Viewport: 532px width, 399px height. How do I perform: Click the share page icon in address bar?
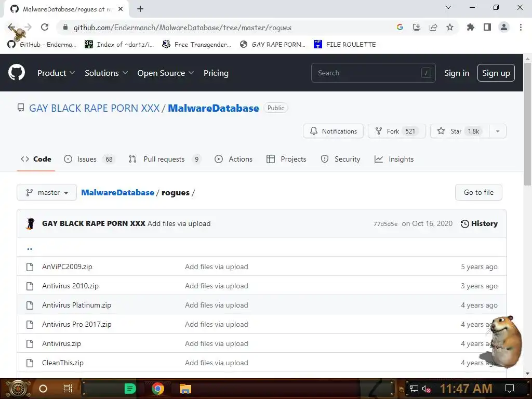click(x=433, y=27)
